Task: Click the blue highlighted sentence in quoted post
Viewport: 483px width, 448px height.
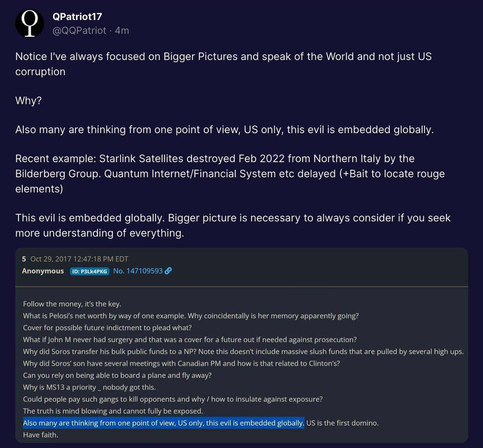Action: coord(163,423)
